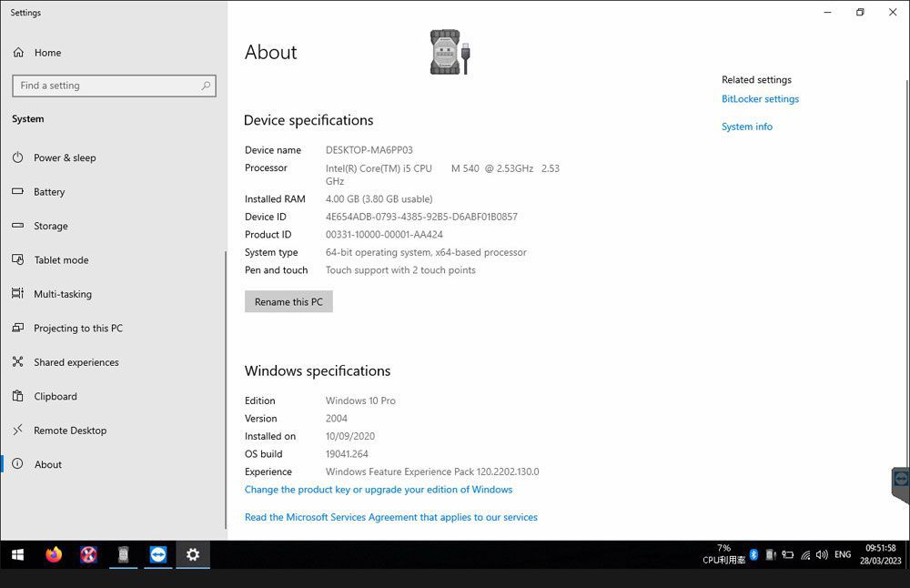Click 64-bit operating system text
Image resolution: width=910 pixels, height=588 pixels.
[x=426, y=252]
